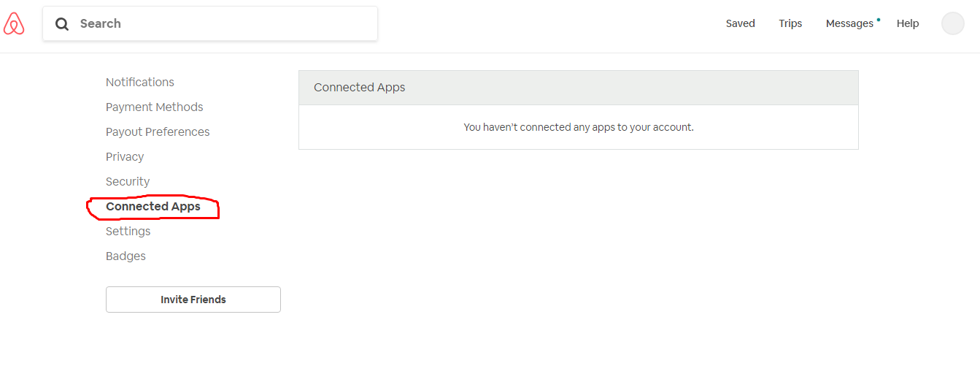The image size is (980, 385).
Task: Open Payout Preferences
Action: pos(158,131)
